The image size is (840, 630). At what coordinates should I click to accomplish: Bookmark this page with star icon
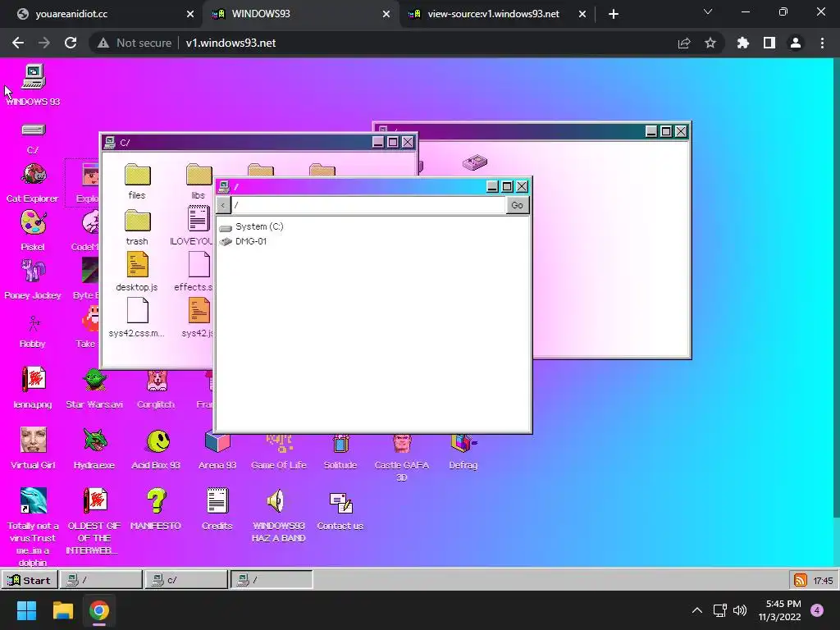click(x=710, y=43)
